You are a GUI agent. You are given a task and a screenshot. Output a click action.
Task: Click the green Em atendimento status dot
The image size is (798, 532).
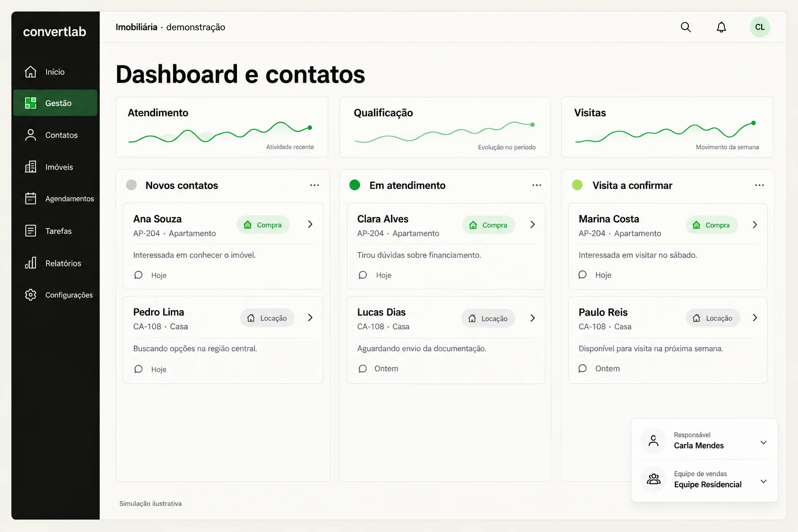(x=355, y=185)
